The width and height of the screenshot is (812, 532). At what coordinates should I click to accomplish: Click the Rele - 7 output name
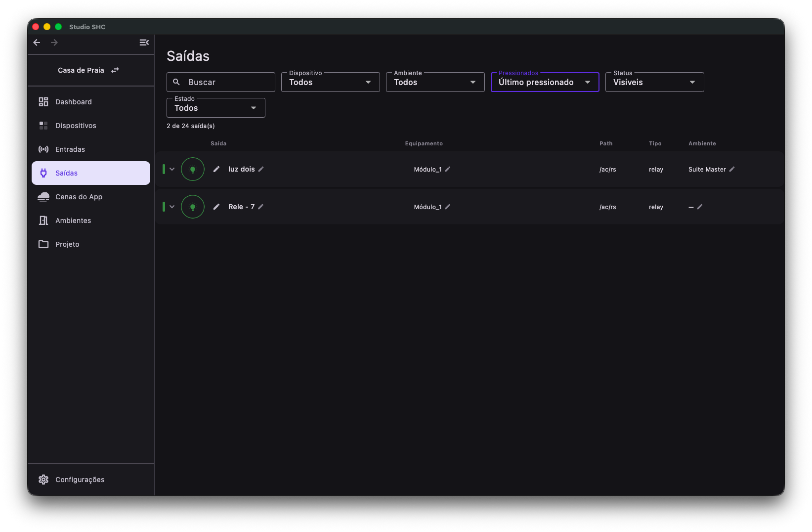coord(241,207)
